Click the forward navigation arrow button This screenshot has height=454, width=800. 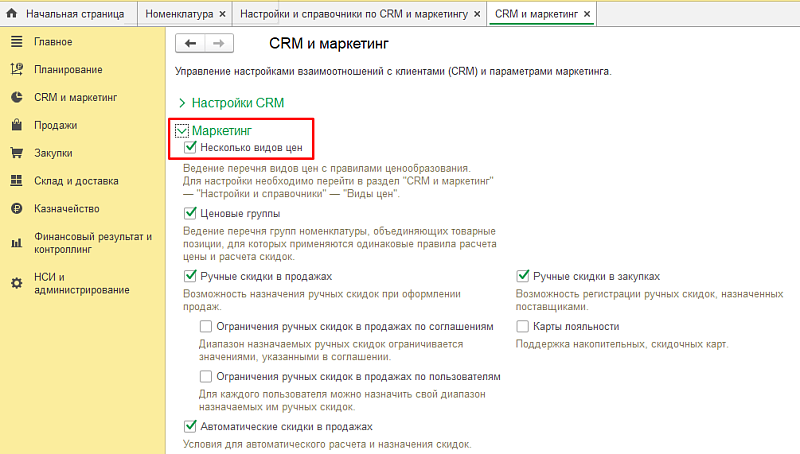(219, 43)
